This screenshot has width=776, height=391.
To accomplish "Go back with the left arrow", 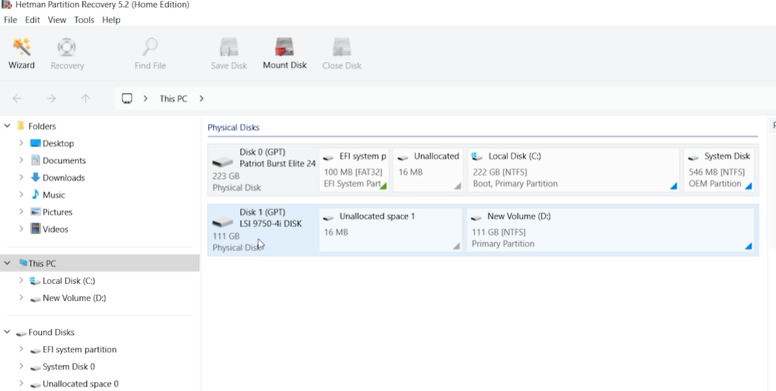I will point(17,98).
